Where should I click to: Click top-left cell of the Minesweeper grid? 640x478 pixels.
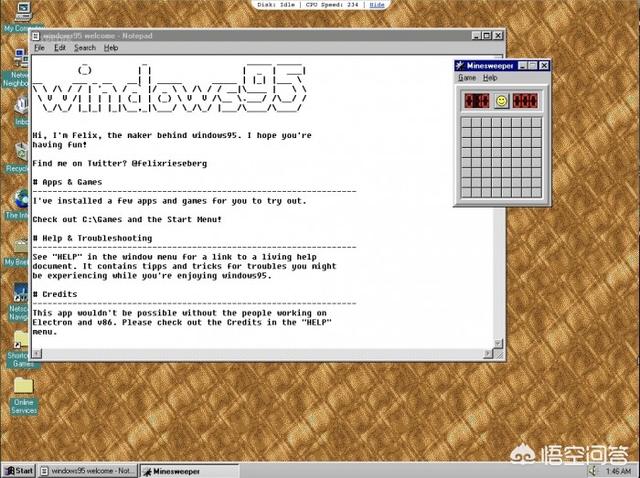(467, 123)
